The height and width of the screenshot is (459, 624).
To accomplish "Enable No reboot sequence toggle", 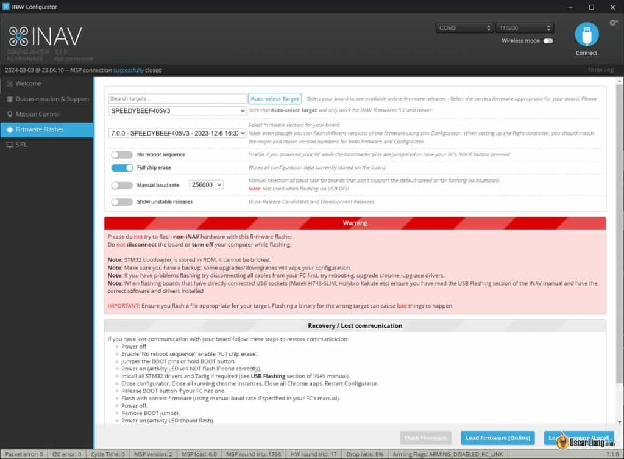I will 122,154.
